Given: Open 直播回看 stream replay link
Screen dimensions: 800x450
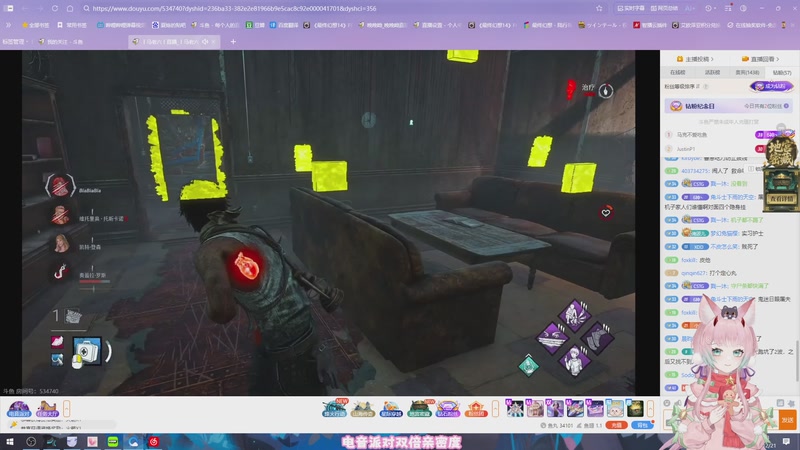Looking at the screenshot, I should (x=761, y=59).
